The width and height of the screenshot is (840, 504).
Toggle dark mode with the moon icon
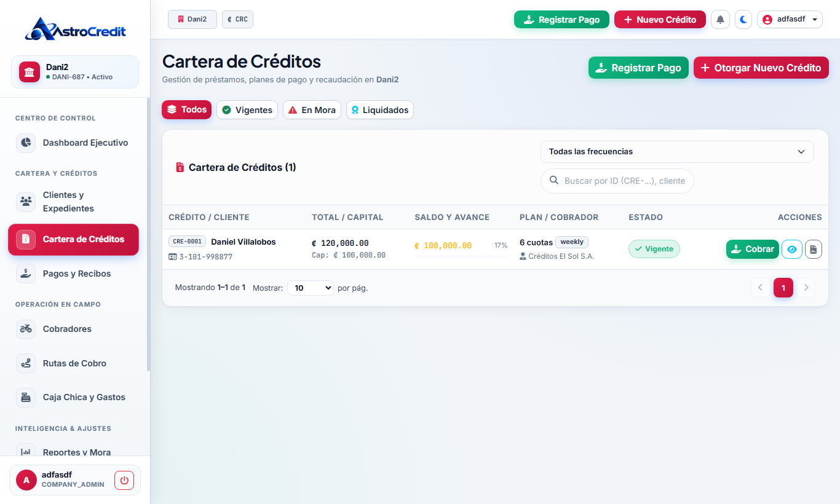pos(743,20)
